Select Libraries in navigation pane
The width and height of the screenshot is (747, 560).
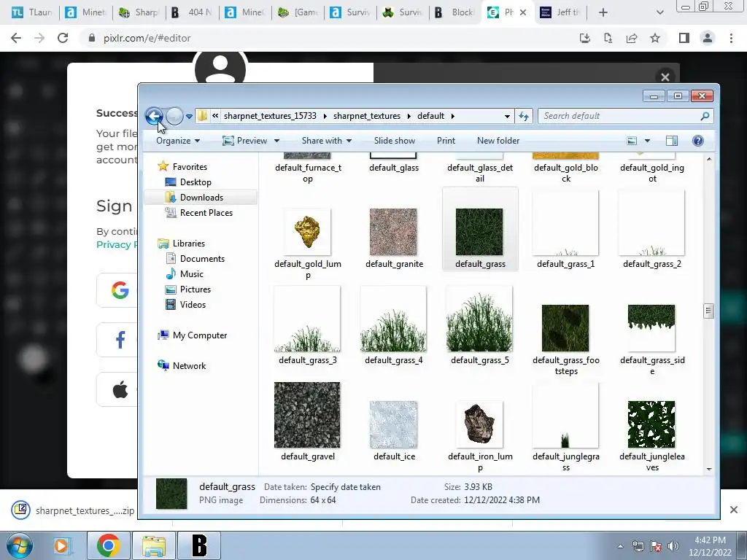point(189,244)
